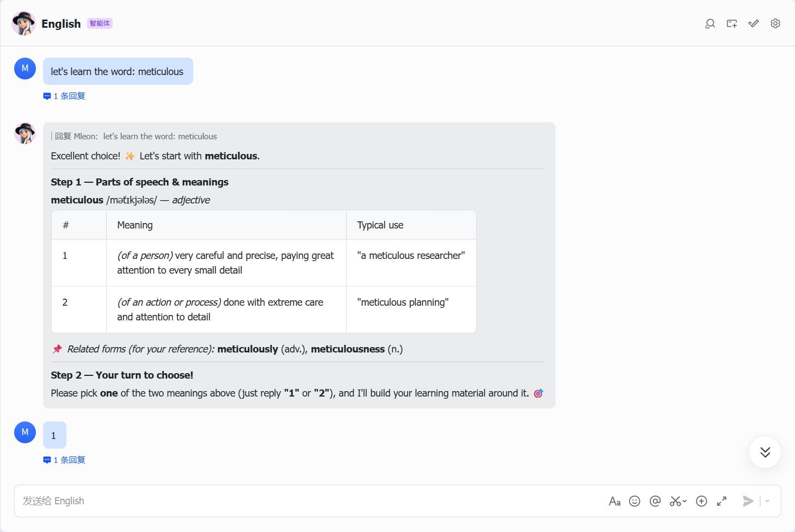Toggle text formatting Aa icon
This screenshot has width=795, height=532.
pos(614,501)
